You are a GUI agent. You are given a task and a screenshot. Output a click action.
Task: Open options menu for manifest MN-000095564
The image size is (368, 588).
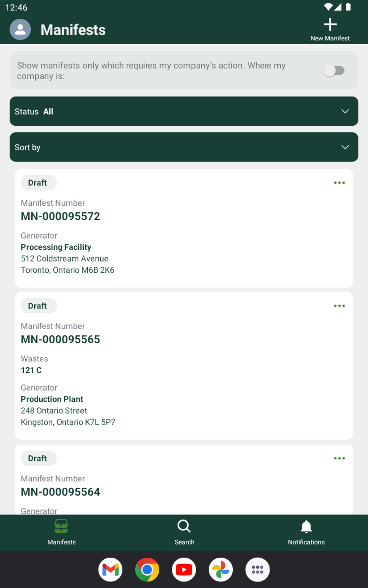click(x=339, y=458)
